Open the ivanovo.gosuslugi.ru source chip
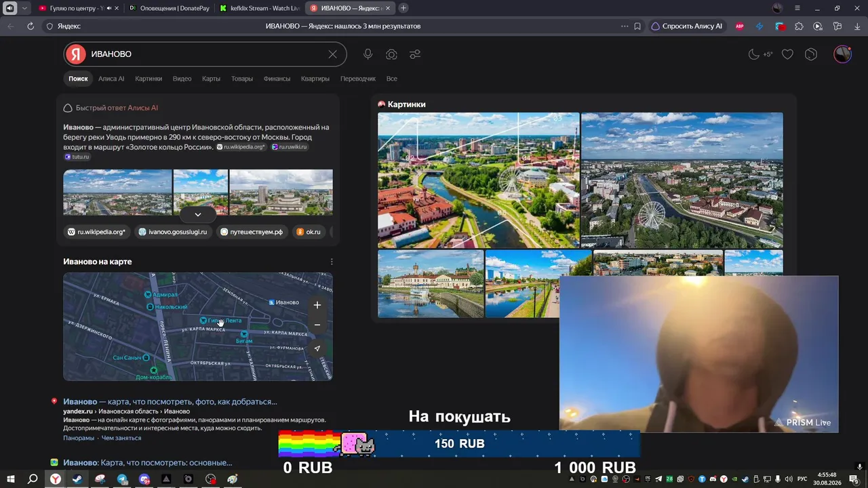Viewport: 868px width, 488px height. [x=173, y=232]
